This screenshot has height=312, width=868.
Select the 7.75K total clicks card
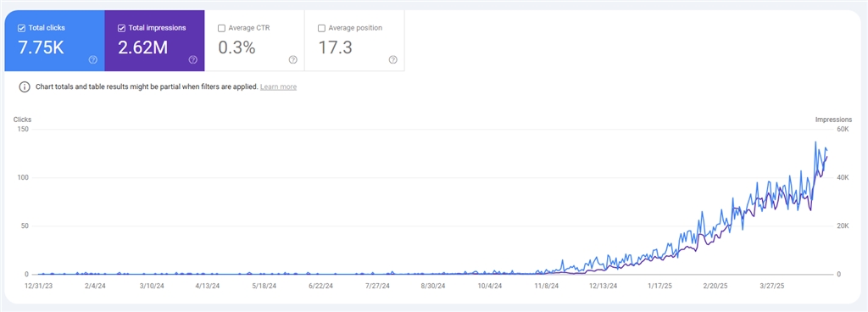point(54,41)
